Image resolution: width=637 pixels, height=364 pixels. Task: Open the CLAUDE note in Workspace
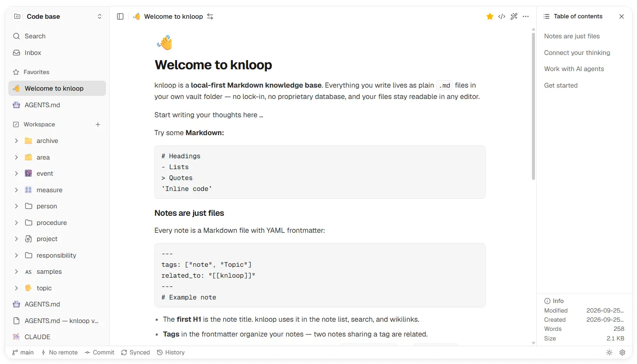57,337
